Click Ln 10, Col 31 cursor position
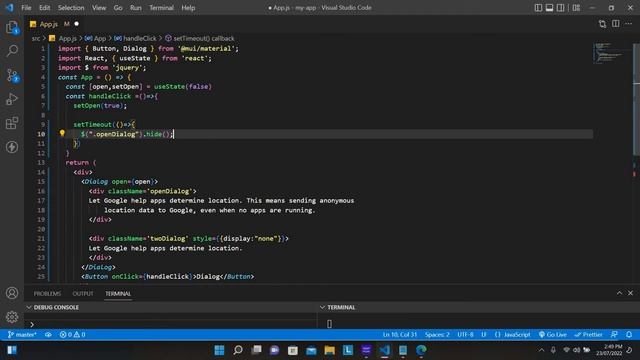 [400, 335]
